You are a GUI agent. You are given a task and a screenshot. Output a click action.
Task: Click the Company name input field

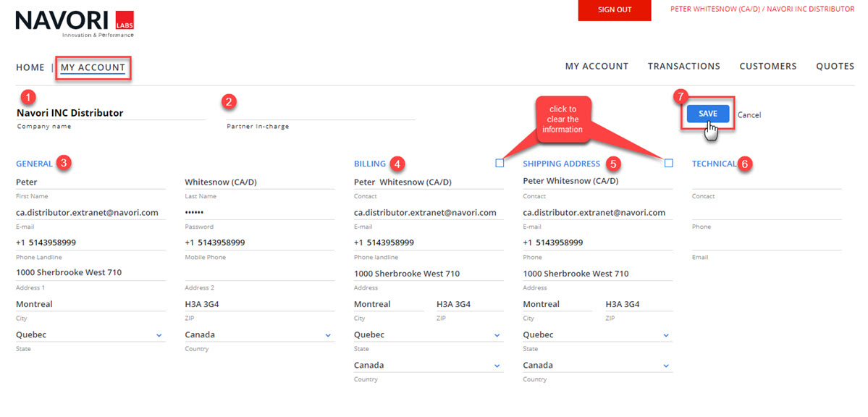click(110, 113)
